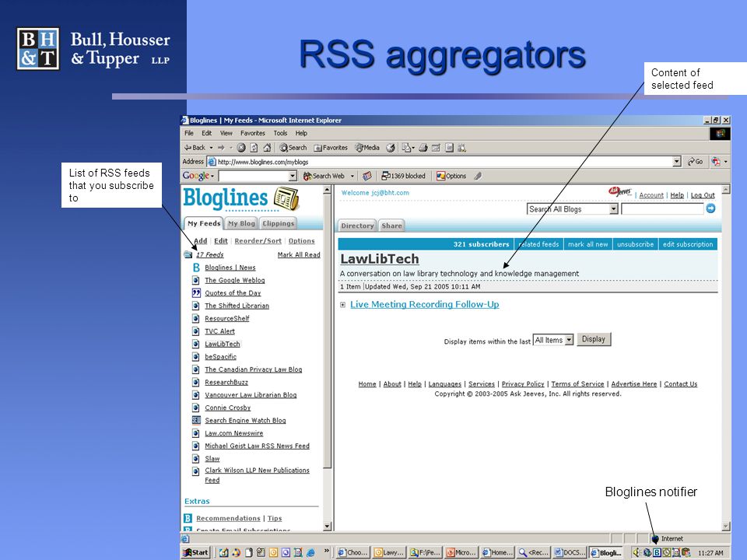Click the feed icon beside Search Engine Watch Blog

pyautogui.click(x=196, y=420)
